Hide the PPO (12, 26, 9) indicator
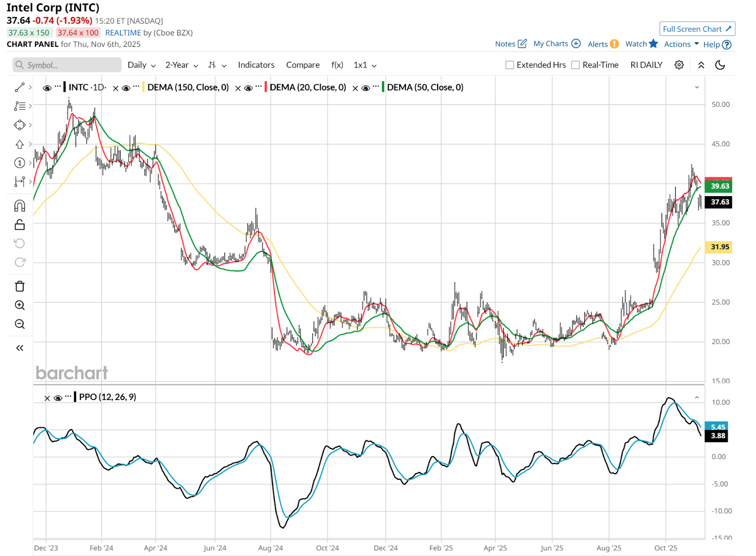This screenshot has width=756, height=556. (x=58, y=398)
